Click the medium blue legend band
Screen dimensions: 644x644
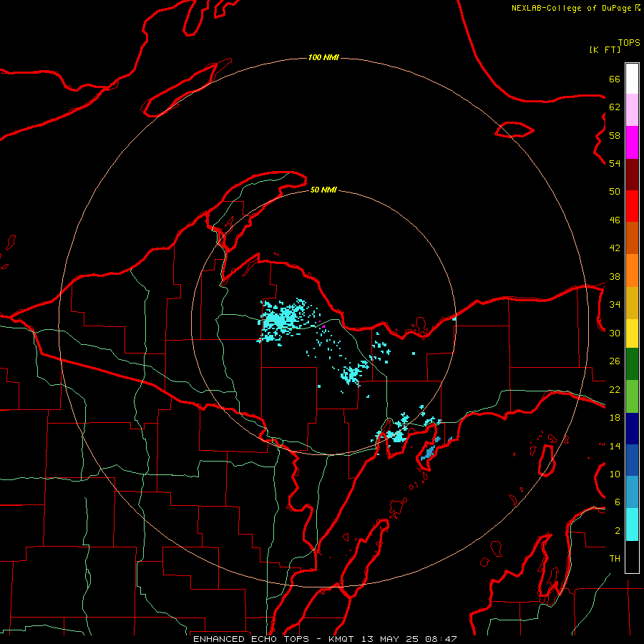[632, 460]
